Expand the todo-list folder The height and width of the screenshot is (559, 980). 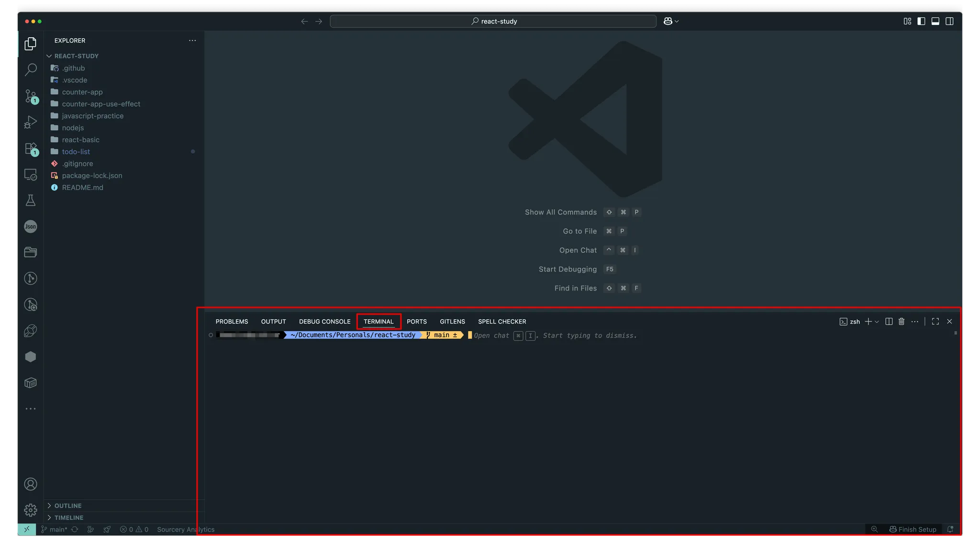click(x=76, y=152)
